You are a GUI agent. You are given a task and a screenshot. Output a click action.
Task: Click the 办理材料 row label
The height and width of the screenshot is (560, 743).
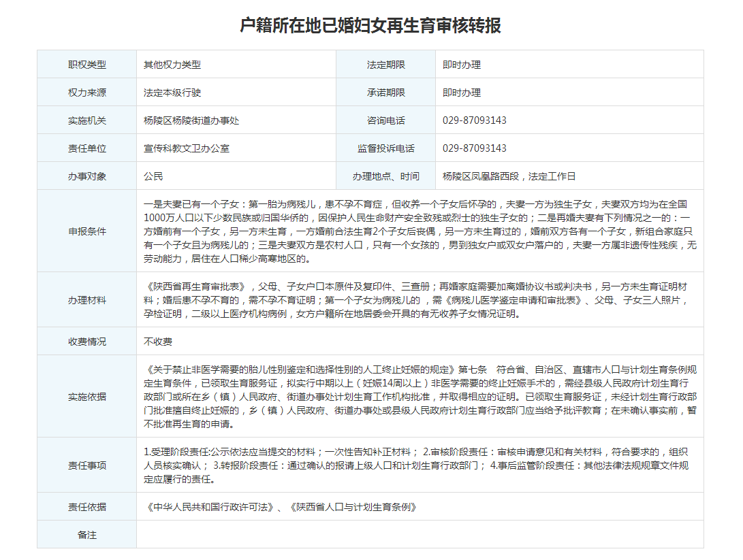pyautogui.click(x=86, y=299)
